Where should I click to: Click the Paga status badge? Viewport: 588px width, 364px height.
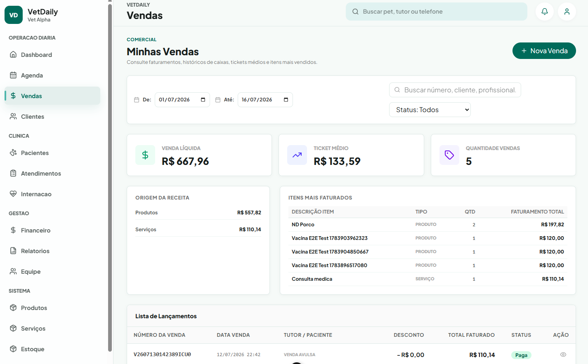pos(521,355)
